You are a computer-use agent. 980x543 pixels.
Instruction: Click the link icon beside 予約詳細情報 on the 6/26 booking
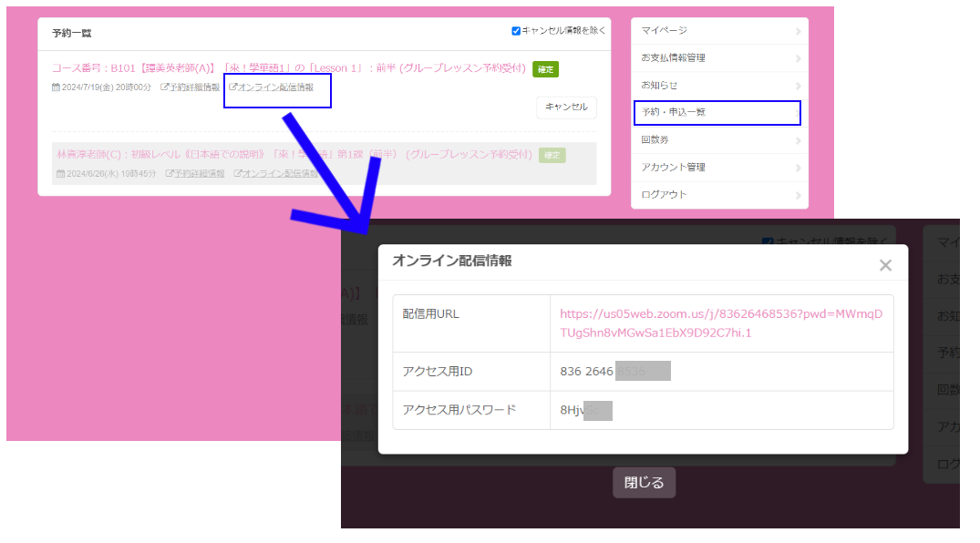(170, 173)
